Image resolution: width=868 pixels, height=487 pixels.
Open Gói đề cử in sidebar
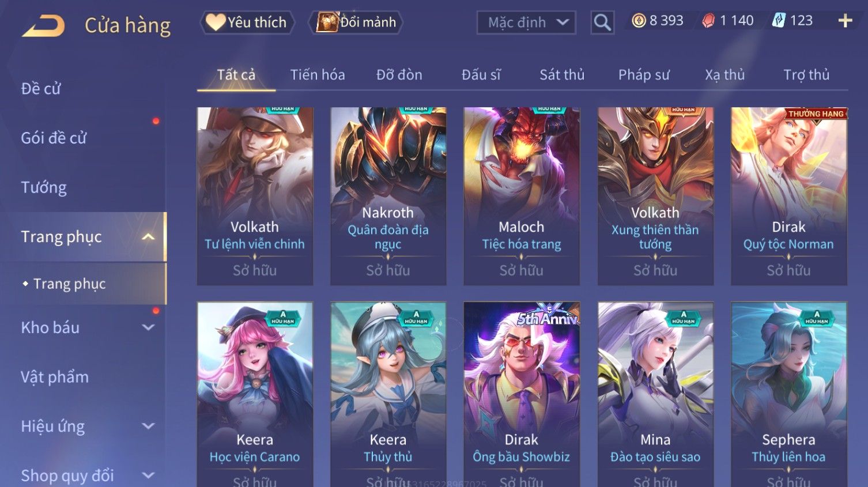[54, 138]
